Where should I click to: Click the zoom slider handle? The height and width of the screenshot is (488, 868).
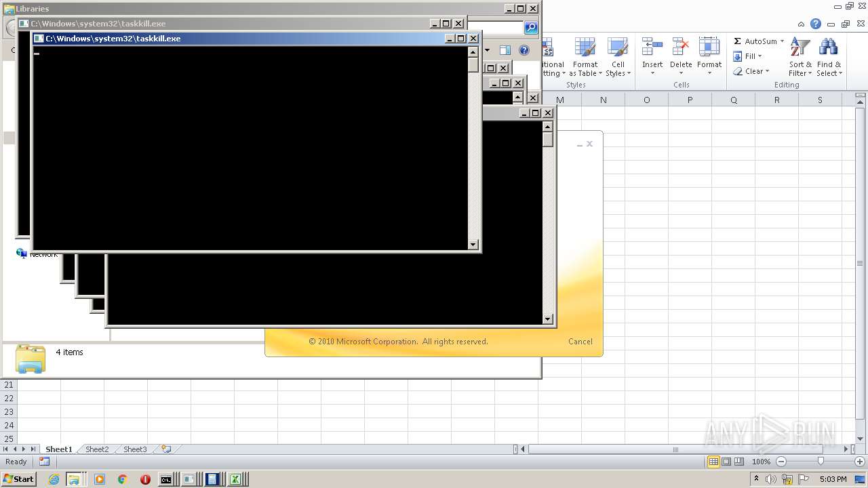821,462
